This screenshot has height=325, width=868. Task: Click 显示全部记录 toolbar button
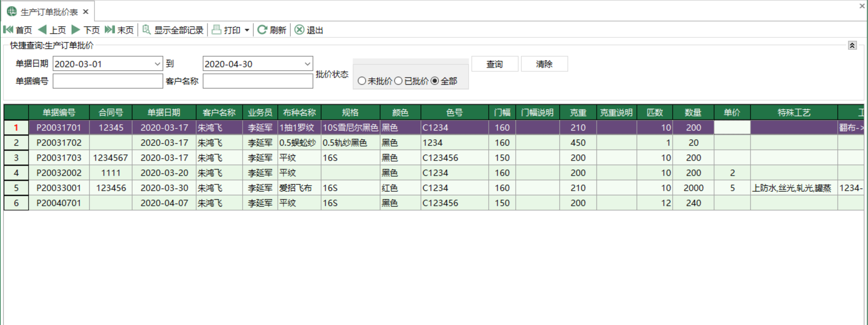[173, 30]
